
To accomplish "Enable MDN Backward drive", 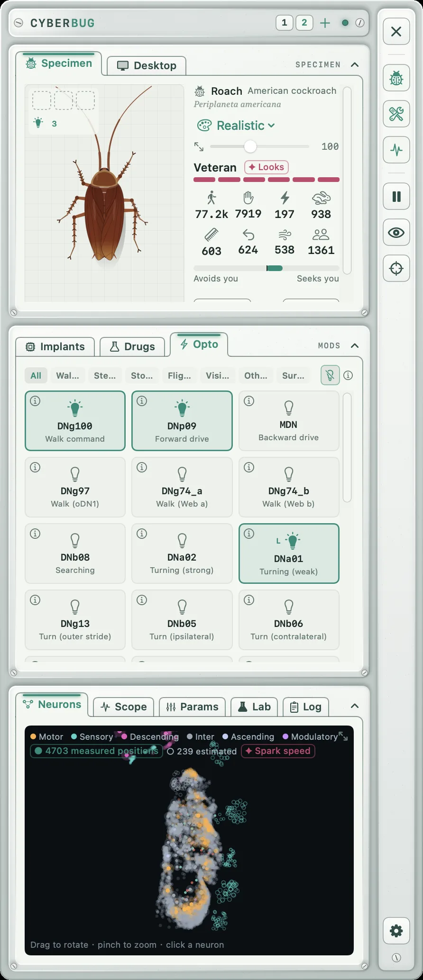I will (289, 421).
